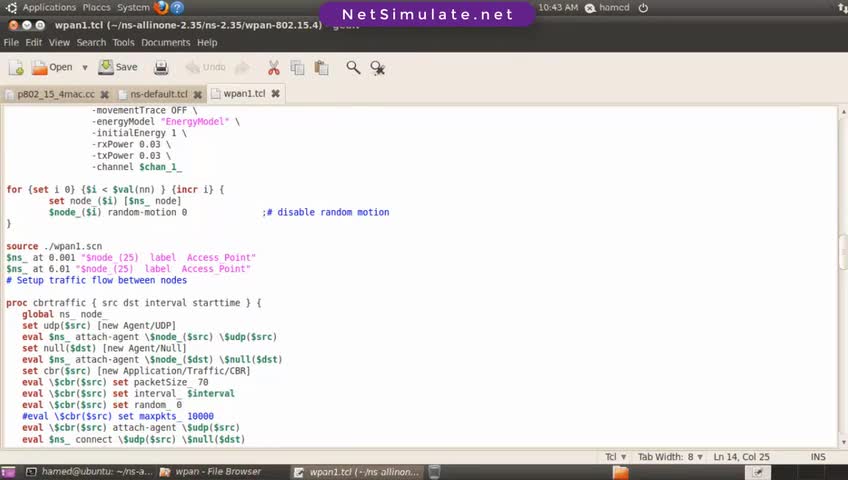Screen dimensions: 848x480
Task: Switch to the p802_15_4mac.cc tab
Action: tap(56, 94)
